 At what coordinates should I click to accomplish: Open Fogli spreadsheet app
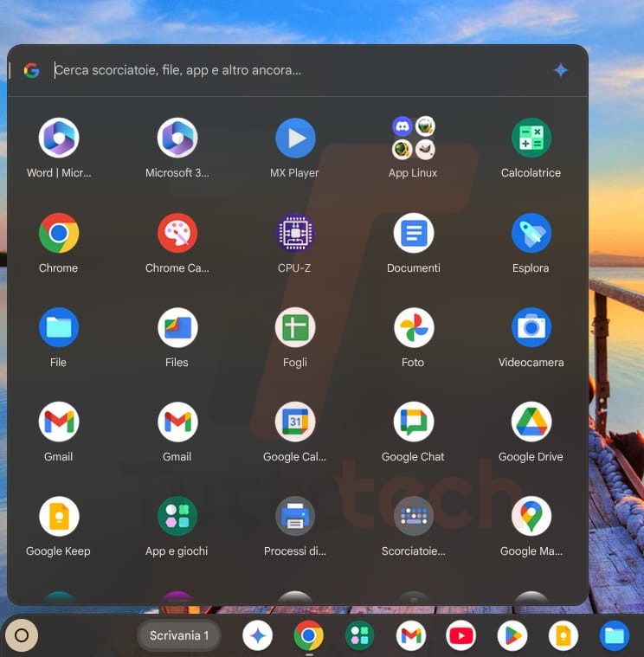[295, 328]
